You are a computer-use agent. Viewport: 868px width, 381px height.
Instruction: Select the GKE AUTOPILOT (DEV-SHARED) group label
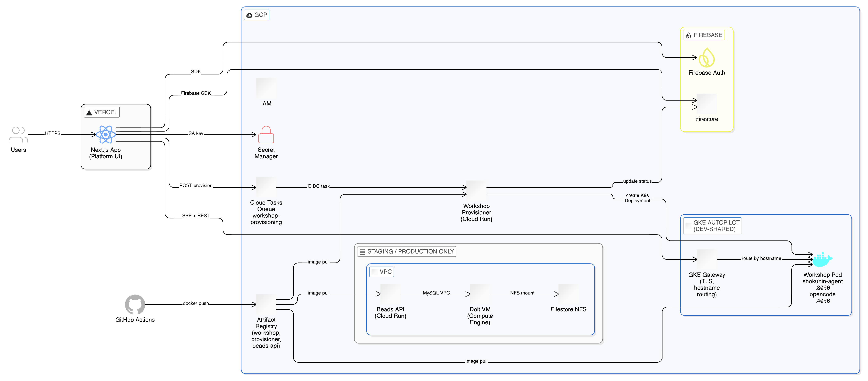(x=712, y=226)
